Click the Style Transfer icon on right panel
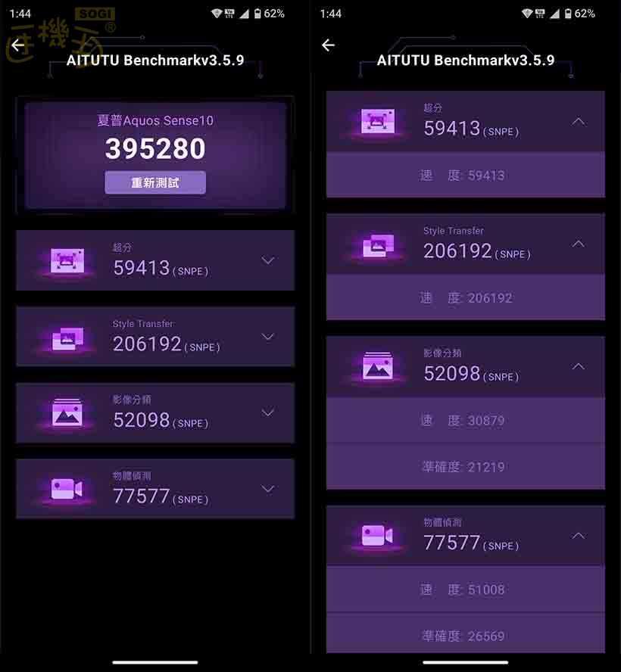 tap(378, 246)
